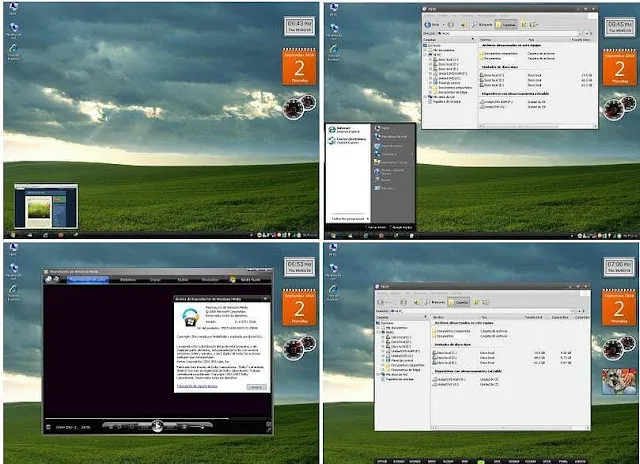This screenshot has width=640, height=464.
Task: Open the Views dropdown in 06:45 PM Explorer toolbar
Action: tap(533, 24)
